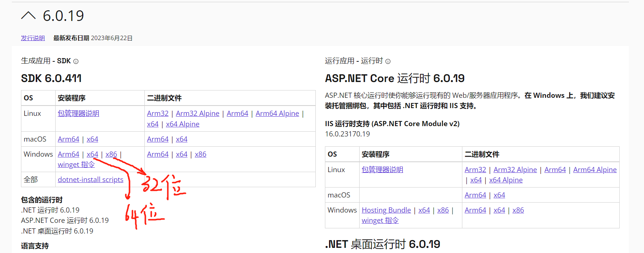Open ASP.NET Core Linux 包管理器说明 link
Viewport: 644px width, 253px height.
click(382, 170)
